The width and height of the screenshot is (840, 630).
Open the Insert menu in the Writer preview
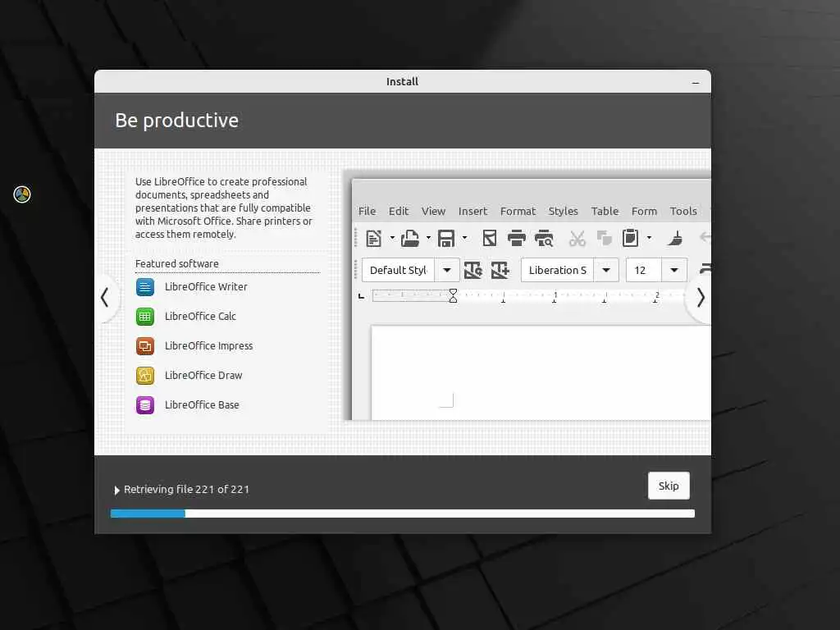click(472, 211)
